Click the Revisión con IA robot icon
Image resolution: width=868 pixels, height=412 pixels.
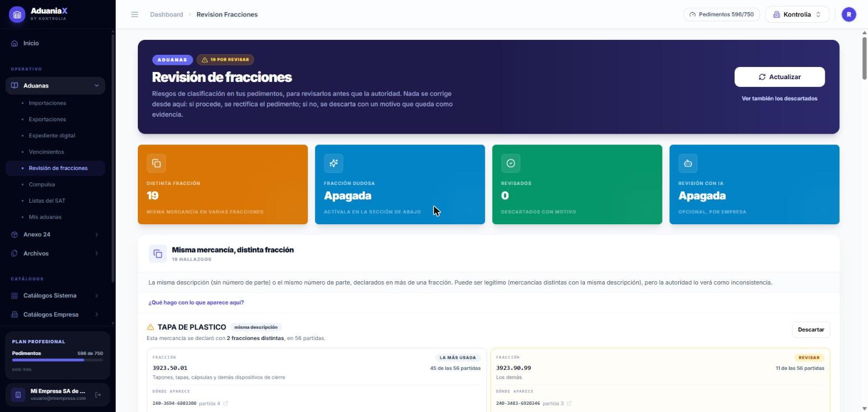coord(688,163)
